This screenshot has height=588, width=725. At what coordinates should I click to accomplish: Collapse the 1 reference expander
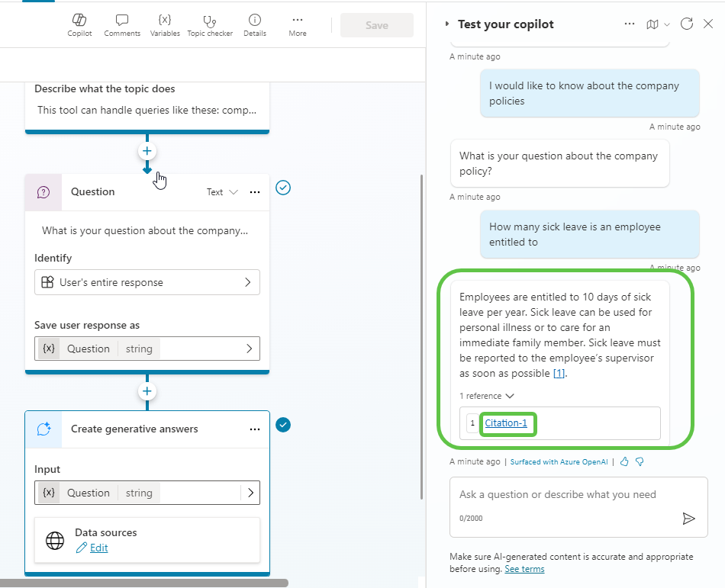487,396
